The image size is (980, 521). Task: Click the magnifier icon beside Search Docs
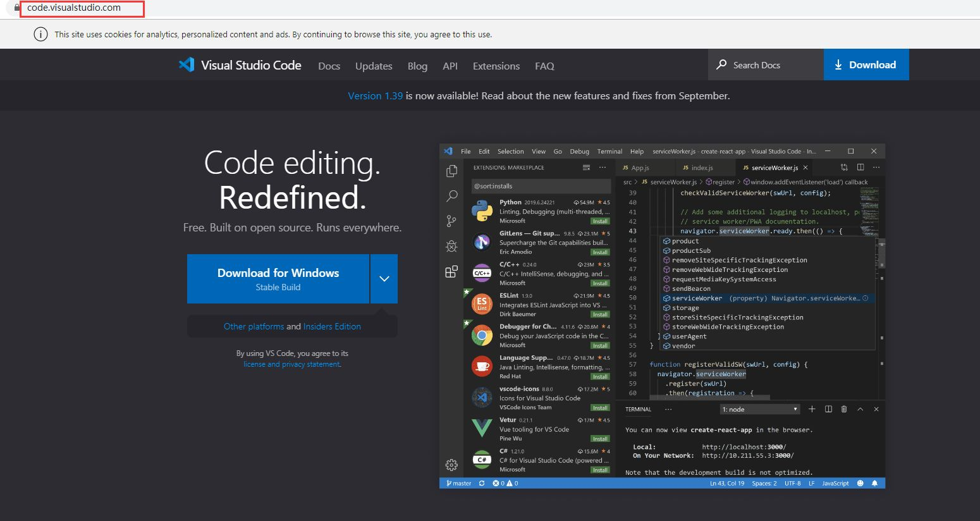[x=721, y=64]
